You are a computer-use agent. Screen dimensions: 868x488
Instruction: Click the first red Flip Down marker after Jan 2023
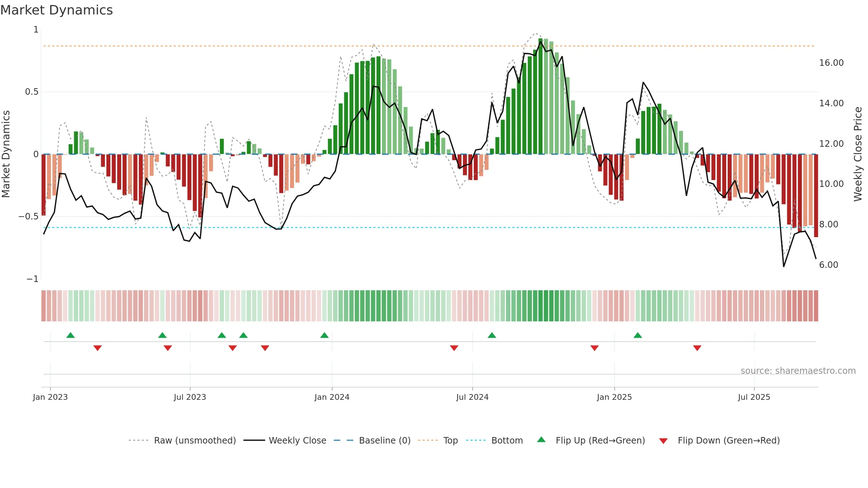[98, 348]
